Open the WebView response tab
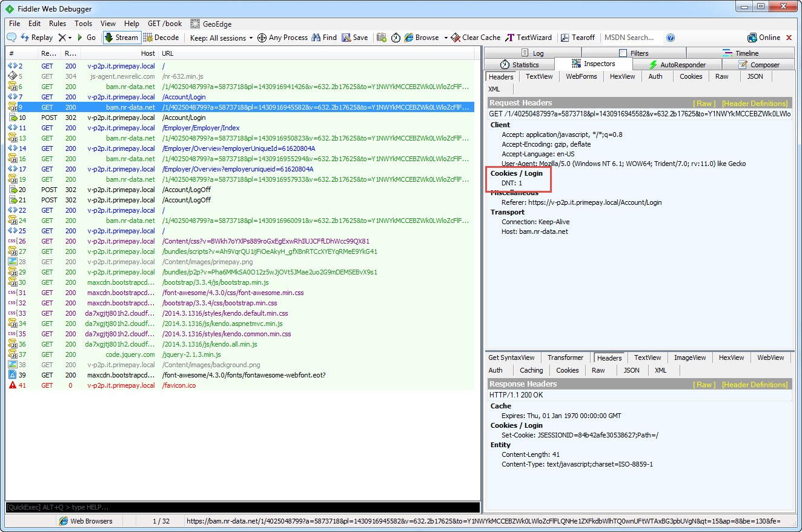This screenshot has width=802, height=532. [x=771, y=357]
